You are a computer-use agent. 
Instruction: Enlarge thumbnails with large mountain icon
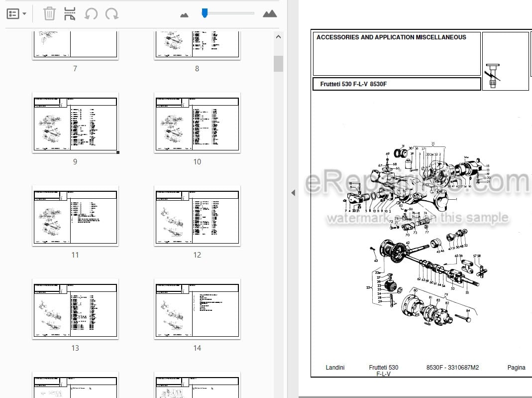(270, 13)
